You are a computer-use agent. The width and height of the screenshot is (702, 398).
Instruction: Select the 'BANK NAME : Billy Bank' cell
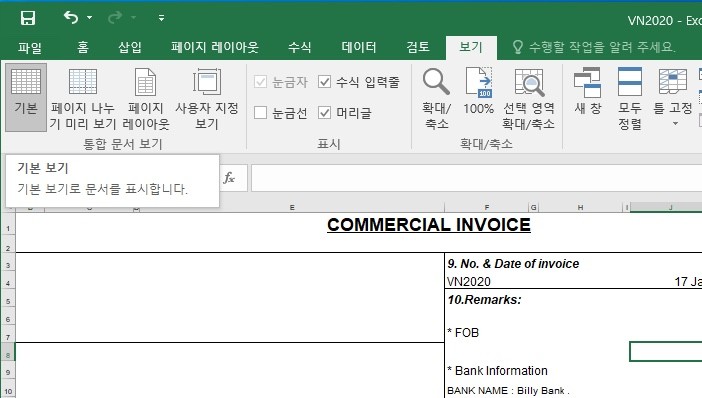coord(508,390)
